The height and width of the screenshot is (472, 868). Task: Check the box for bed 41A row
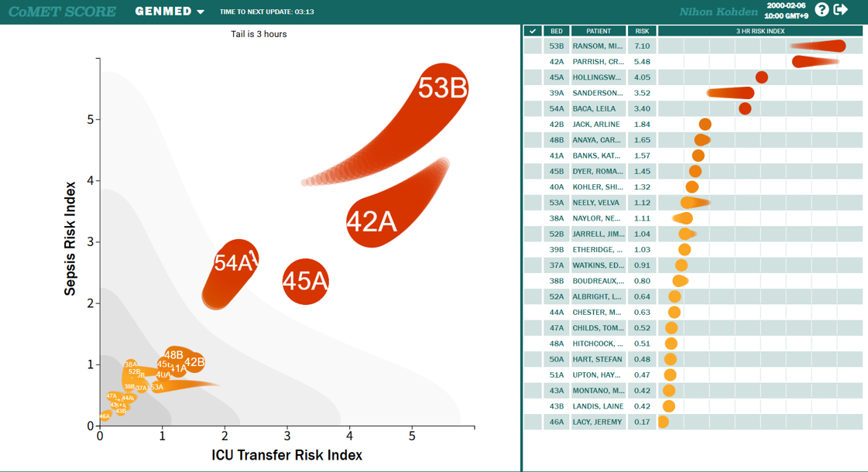(533, 156)
